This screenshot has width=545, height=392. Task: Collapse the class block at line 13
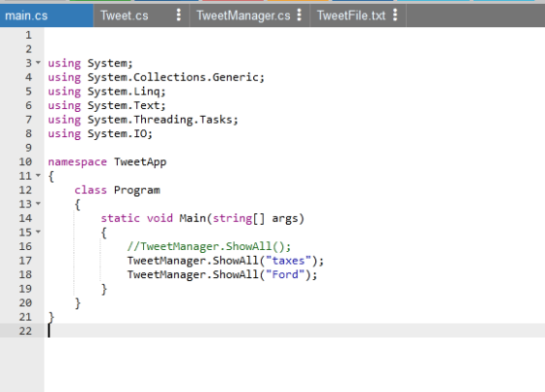(x=38, y=203)
